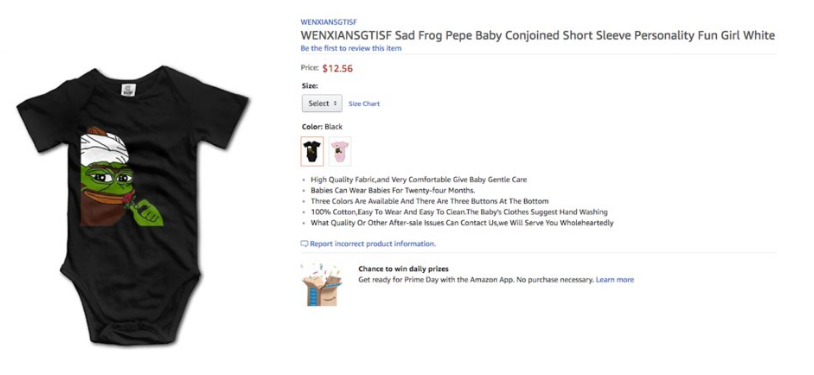Click the main black baby onesie image

coord(133,205)
